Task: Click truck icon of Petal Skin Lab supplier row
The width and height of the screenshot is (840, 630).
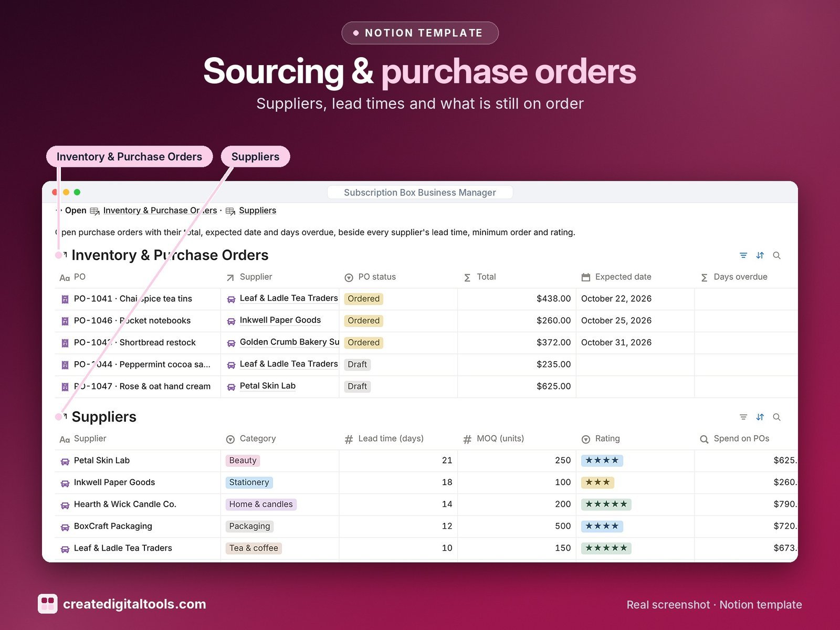Action: point(65,461)
